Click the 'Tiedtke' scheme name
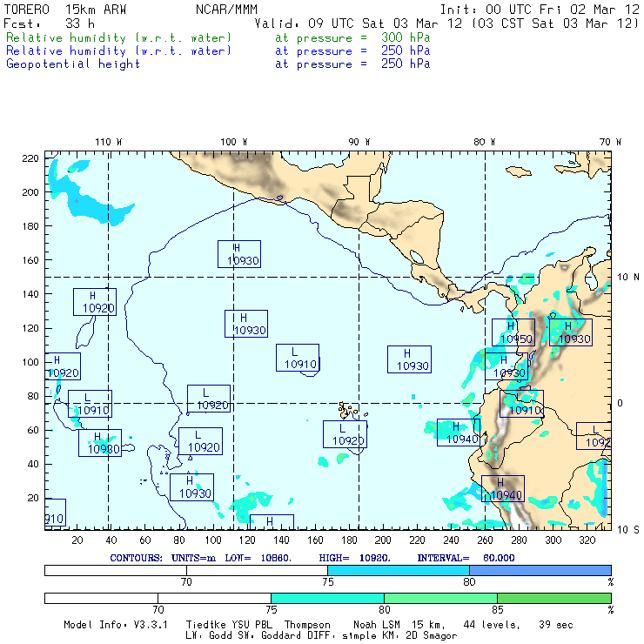The height and width of the screenshot is (644, 644). point(205,625)
